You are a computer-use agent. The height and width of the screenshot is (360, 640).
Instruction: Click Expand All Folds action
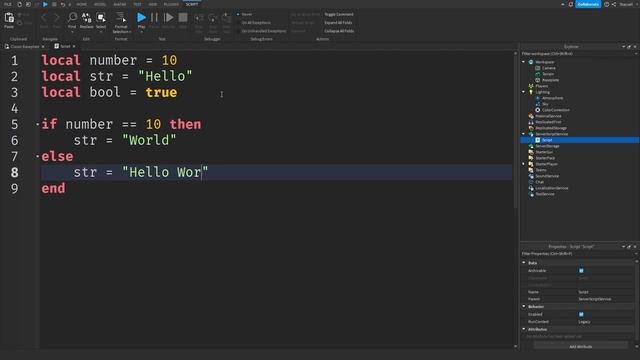(338, 23)
